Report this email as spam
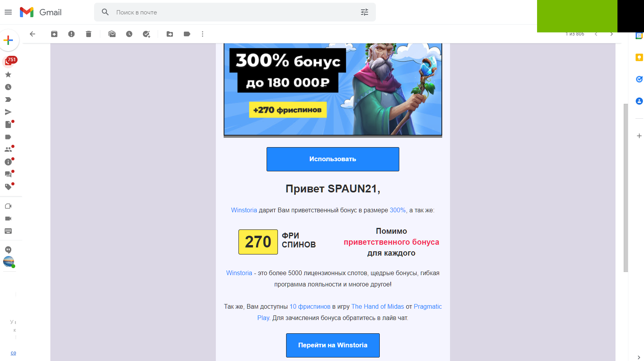The image size is (644, 361). point(71,34)
